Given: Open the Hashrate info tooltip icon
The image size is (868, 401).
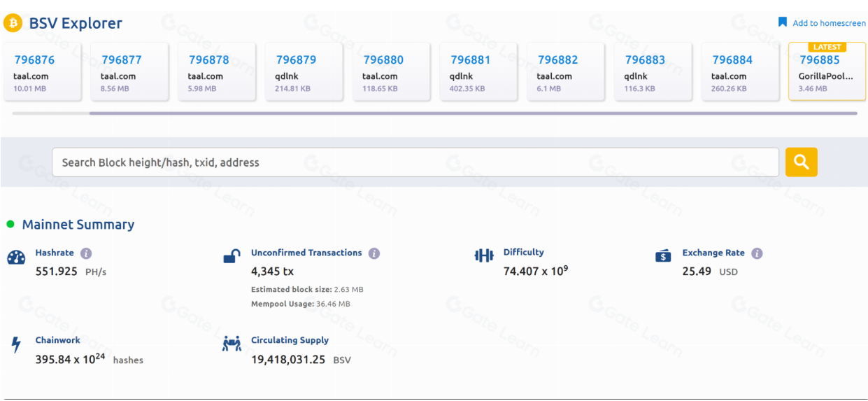Looking at the screenshot, I should point(86,253).
